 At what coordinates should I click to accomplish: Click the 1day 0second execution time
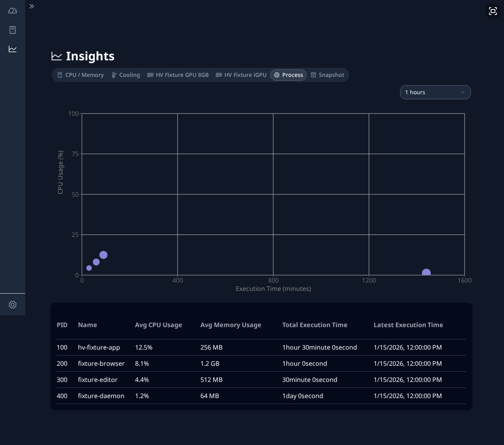coord(303,396)
